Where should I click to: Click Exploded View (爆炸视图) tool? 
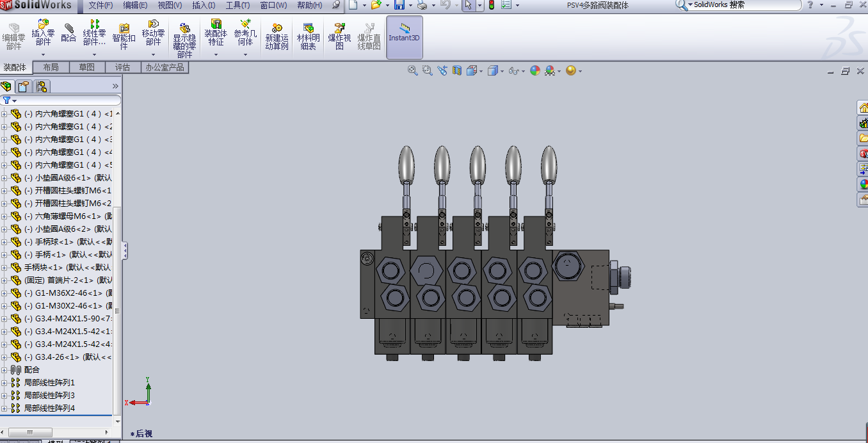(x=340, y=36)
